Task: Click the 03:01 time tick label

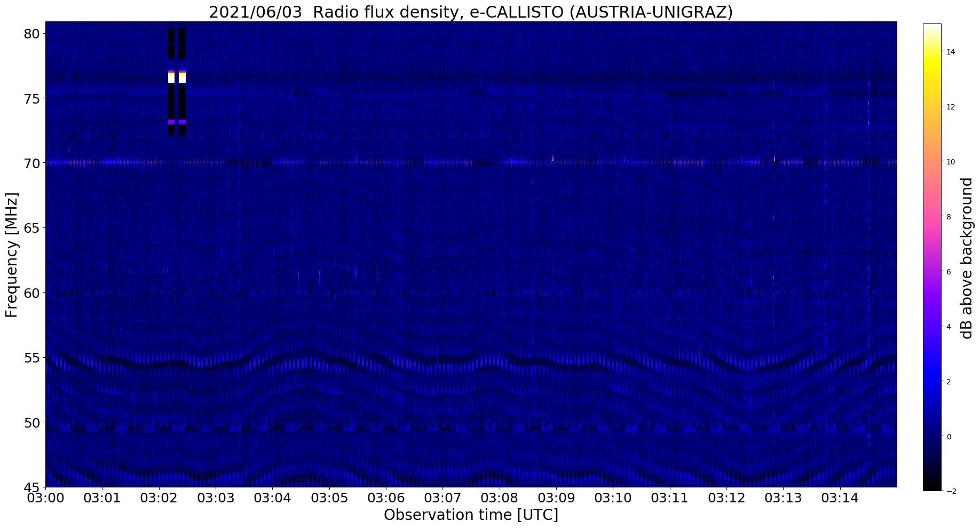Action: point(102,498)
